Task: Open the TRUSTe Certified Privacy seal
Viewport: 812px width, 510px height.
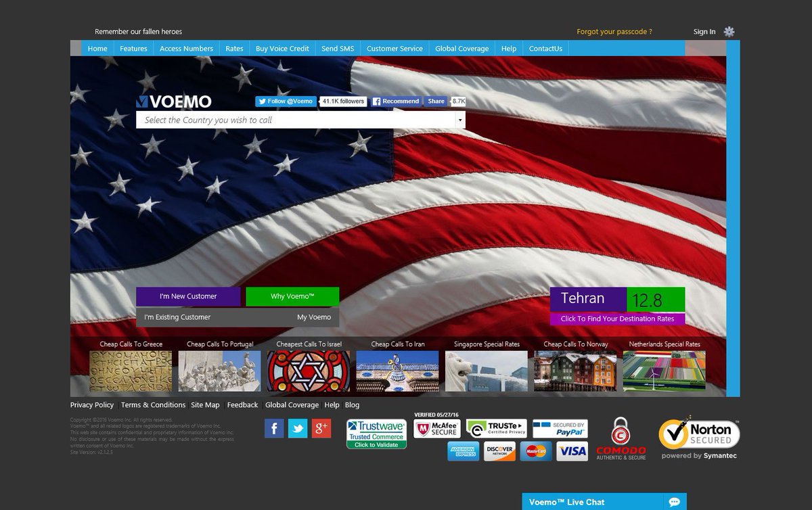Action: click(497, 428)
